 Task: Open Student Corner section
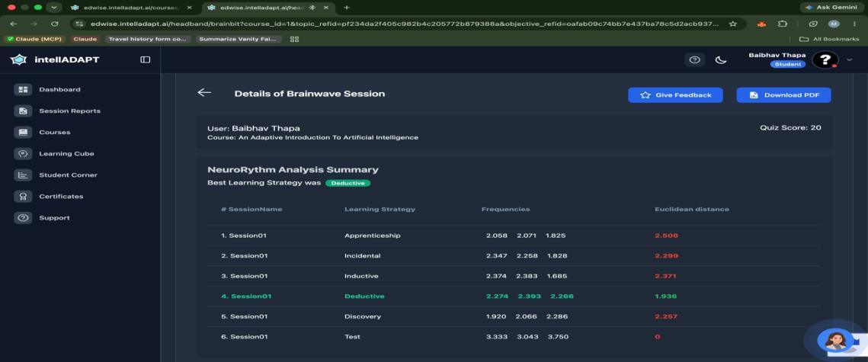(68, 175)
